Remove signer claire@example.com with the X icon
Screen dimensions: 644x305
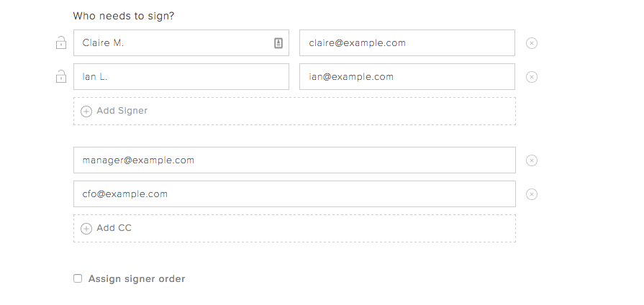point(532,43)
